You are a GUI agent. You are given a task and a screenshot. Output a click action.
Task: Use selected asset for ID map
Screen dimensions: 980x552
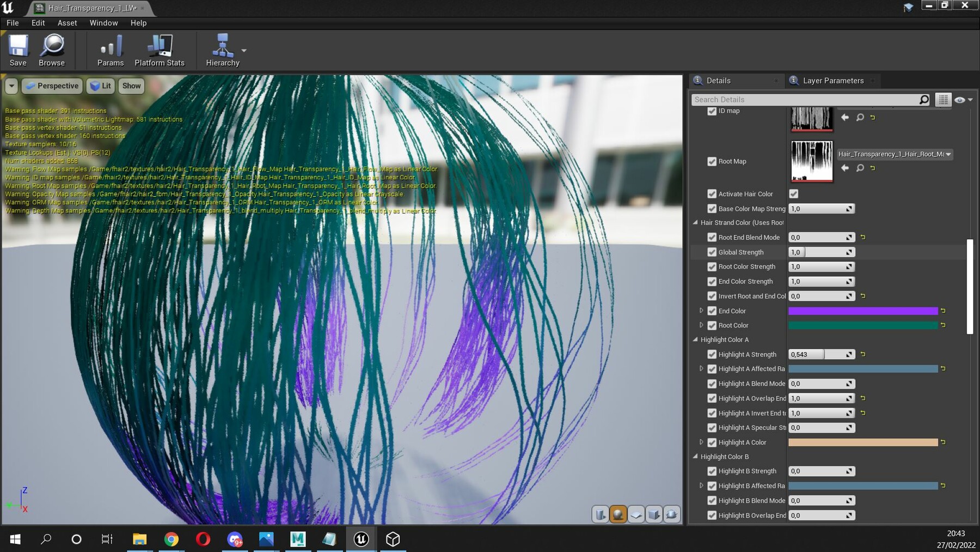[845, 117]
